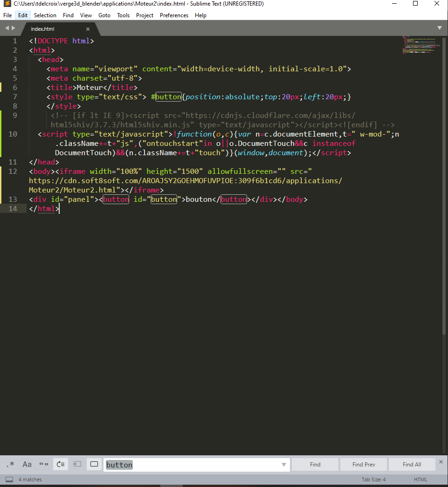Toggle the side bar from status bar icon

(9, 480)
